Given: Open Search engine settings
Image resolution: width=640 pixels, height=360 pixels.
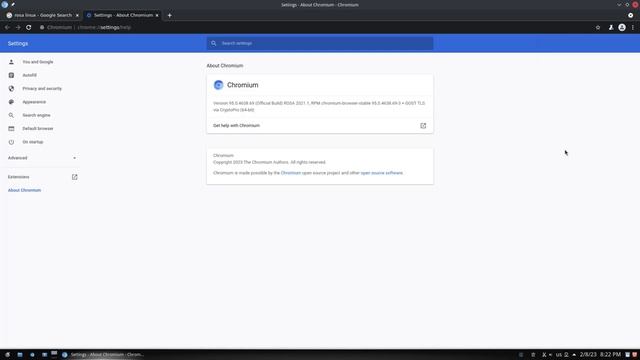Looking at the screenshot, I should click(36, 115).
